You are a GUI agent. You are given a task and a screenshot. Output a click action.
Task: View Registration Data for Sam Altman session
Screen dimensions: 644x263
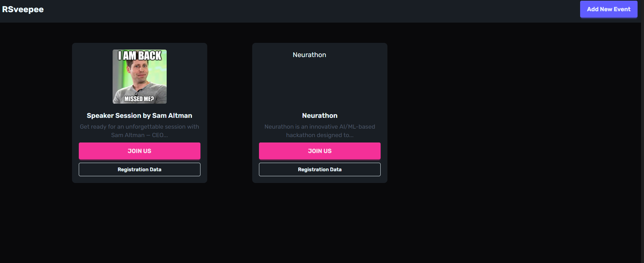tap(140, 169)
